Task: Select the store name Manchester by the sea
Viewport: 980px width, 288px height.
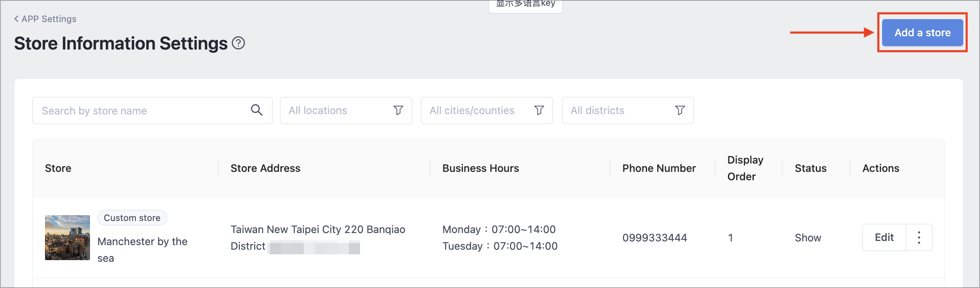Action: (142, 250)
